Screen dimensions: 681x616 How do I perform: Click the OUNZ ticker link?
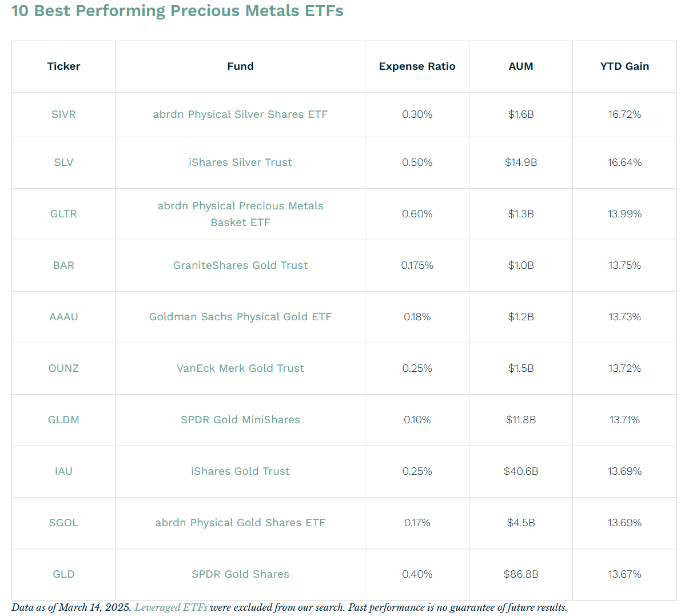point(63,368)
